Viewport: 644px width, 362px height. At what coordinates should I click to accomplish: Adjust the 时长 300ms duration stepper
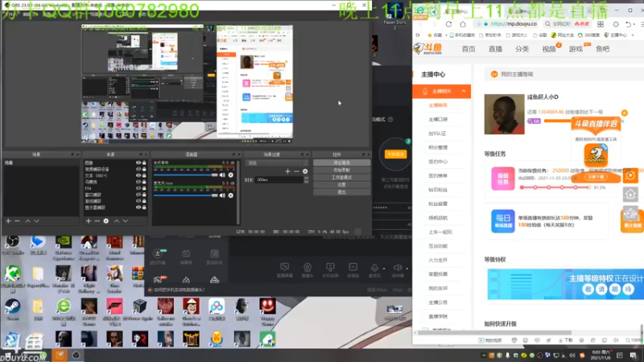pos(306,179)
